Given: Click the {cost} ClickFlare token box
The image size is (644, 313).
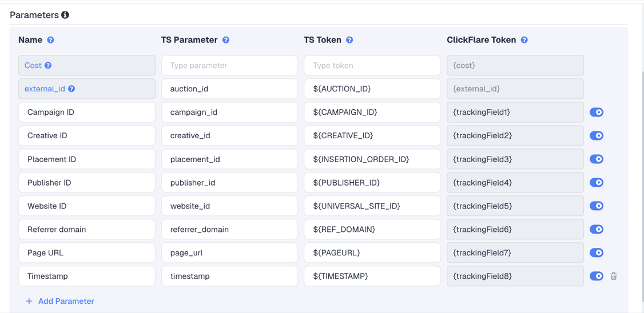Looking at the screenshot, I should click(515, 65).
